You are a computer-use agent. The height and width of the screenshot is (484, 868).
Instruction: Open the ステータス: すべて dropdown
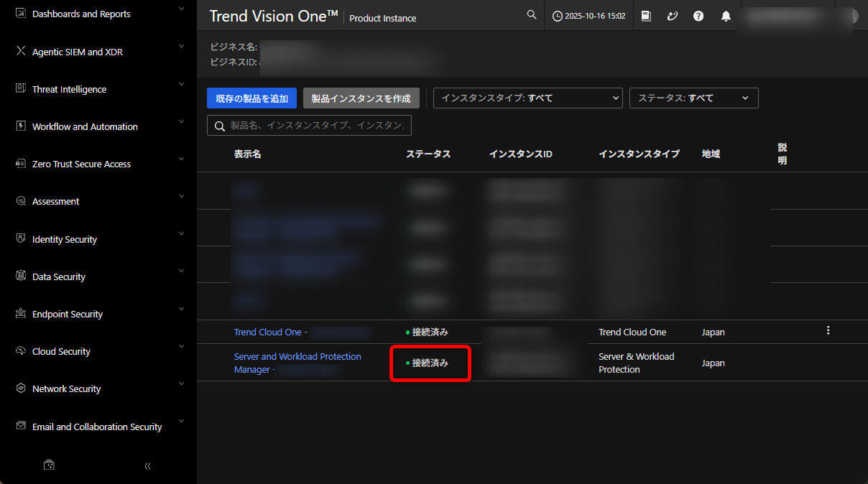[x=693, y=98]
